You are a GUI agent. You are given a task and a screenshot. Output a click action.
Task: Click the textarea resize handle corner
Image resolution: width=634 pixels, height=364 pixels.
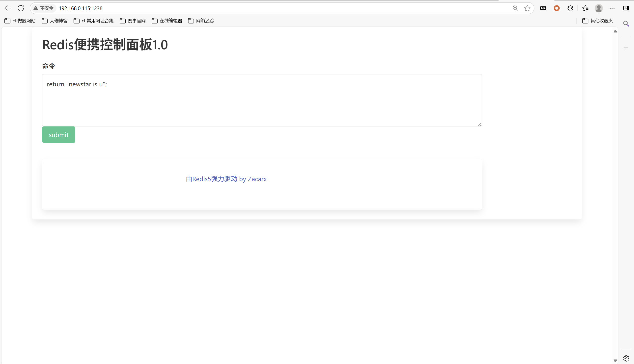480,124
